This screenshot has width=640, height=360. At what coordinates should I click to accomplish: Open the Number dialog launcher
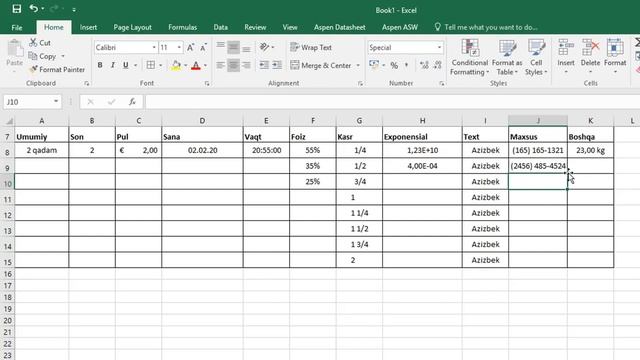pyautogui.click(x=442, y=83)
